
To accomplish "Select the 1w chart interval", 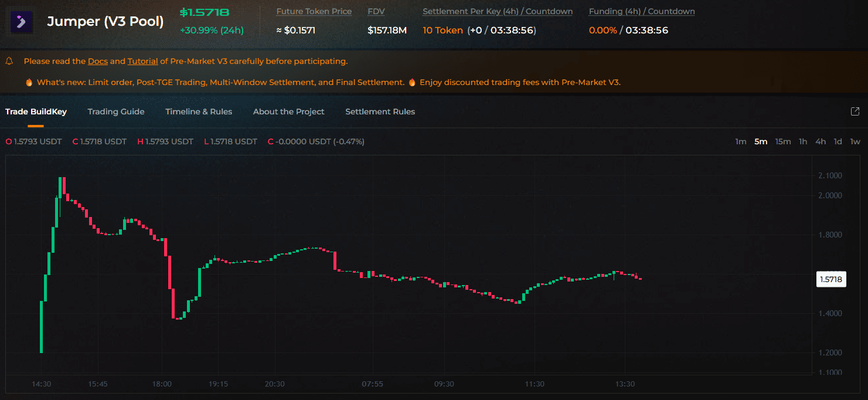I will click(855, 141).
